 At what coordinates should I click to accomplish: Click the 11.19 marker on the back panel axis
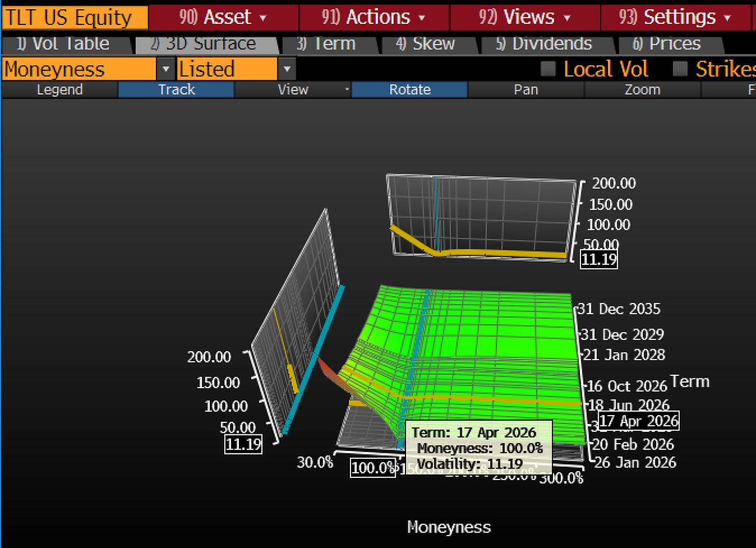599,259
